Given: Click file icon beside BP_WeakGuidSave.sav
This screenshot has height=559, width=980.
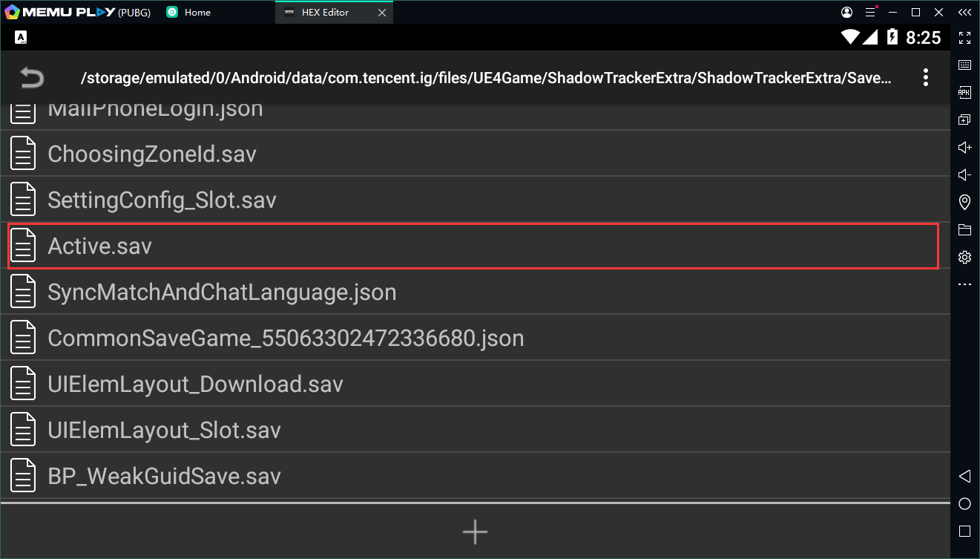Looking at the screenshot, I should [23, 476].
